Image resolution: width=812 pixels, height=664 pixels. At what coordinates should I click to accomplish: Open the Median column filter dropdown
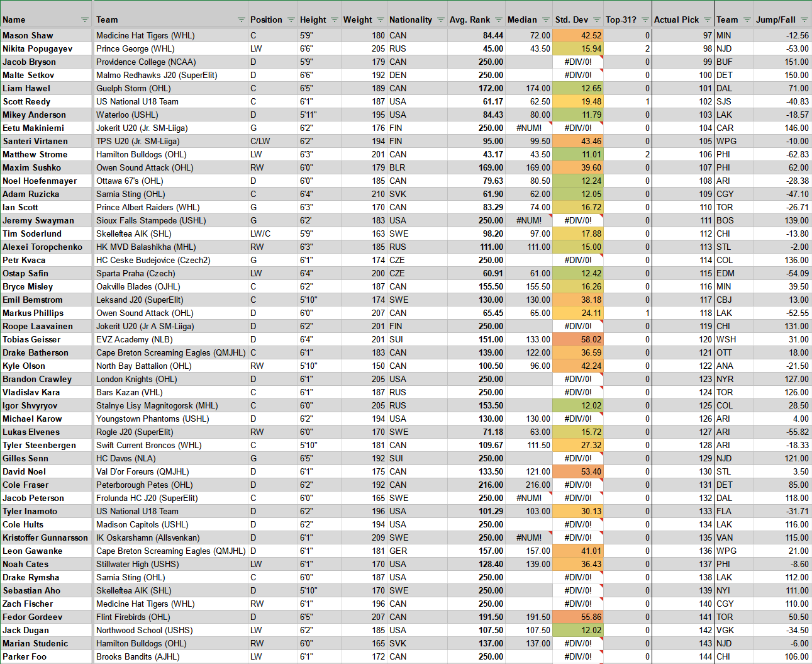pos(546,20)
